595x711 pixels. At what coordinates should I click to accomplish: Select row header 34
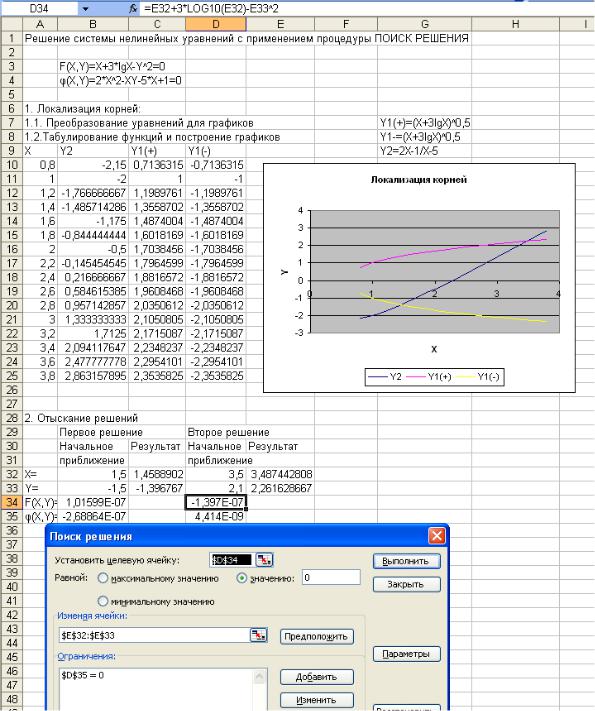11,502
